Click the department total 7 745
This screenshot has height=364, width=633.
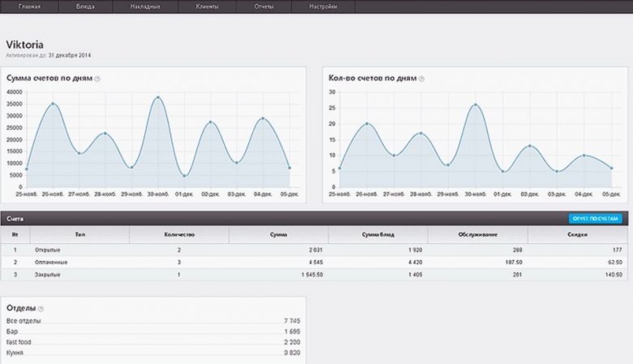pos(292,321)
